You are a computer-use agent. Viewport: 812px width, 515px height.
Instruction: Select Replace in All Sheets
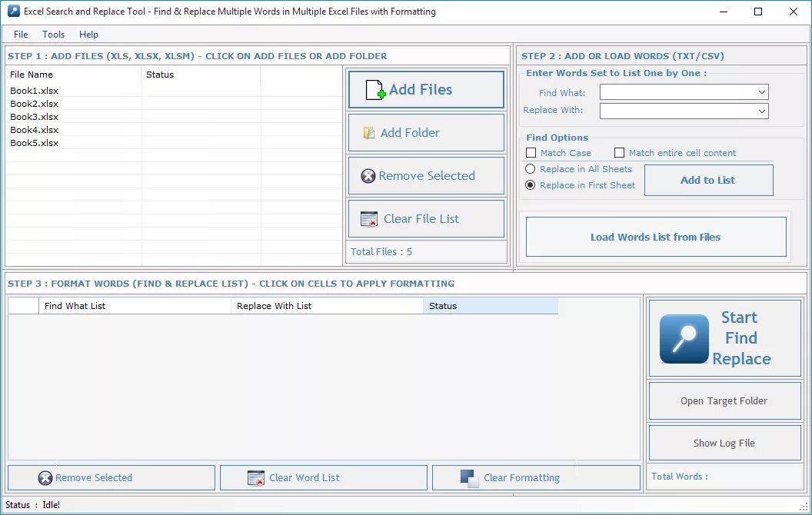(531, 169)
